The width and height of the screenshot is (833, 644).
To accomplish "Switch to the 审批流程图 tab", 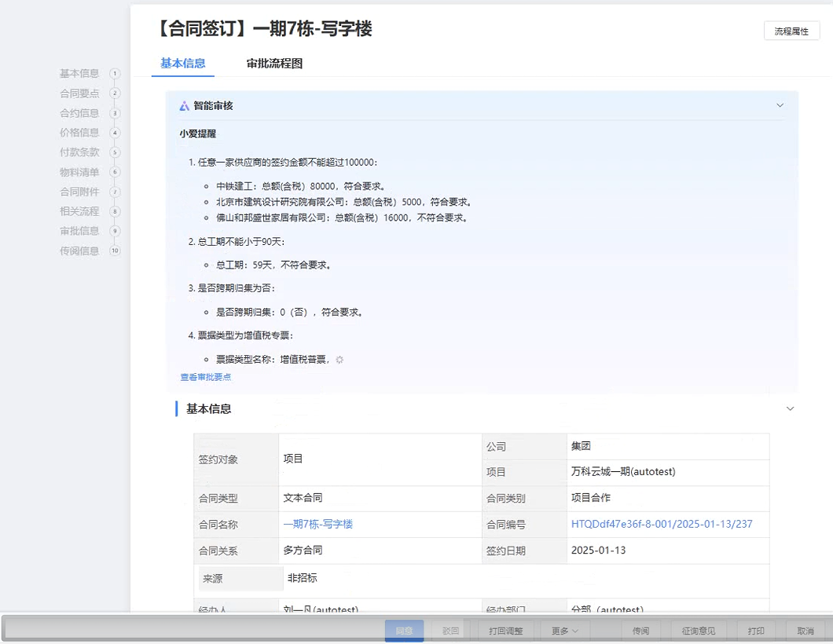I will point(274,64).
